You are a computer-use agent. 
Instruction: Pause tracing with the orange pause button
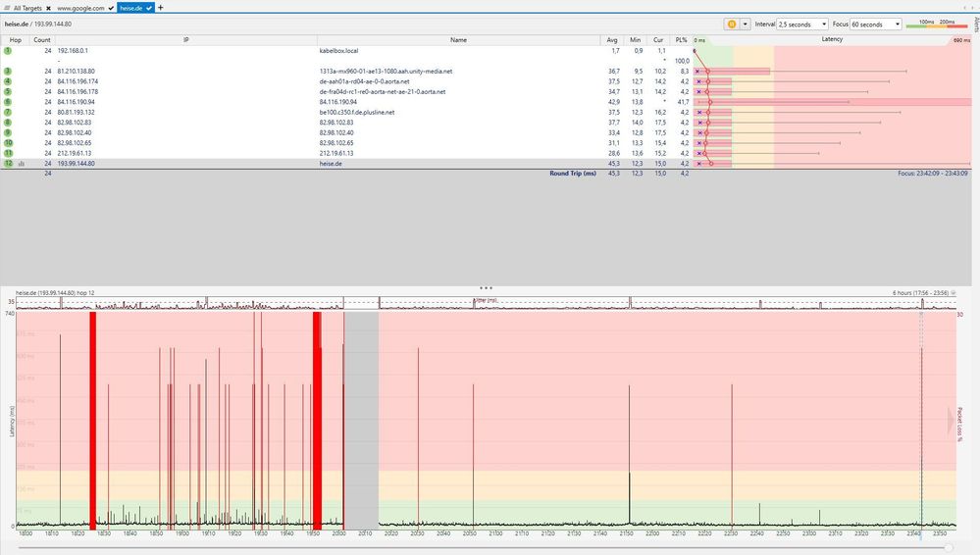(732, 24)
